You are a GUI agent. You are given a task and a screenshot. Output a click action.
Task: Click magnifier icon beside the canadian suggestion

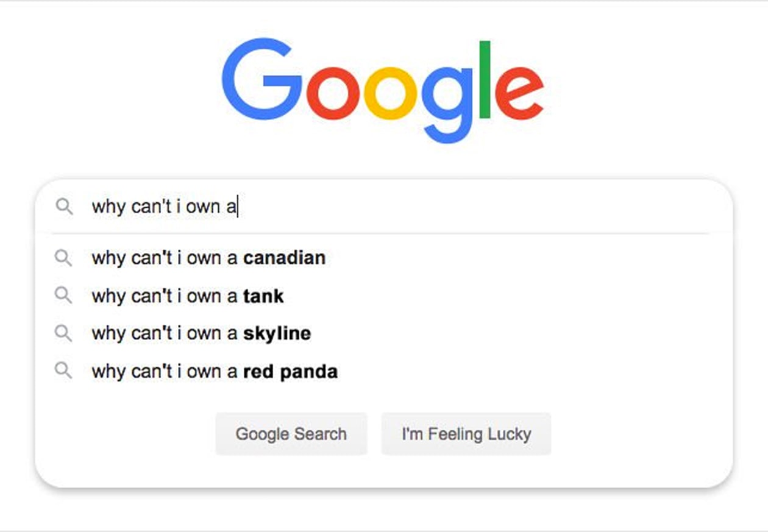63,258
